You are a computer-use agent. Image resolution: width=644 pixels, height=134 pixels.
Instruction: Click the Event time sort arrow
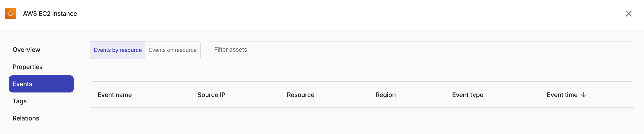[x=584, y=95]
